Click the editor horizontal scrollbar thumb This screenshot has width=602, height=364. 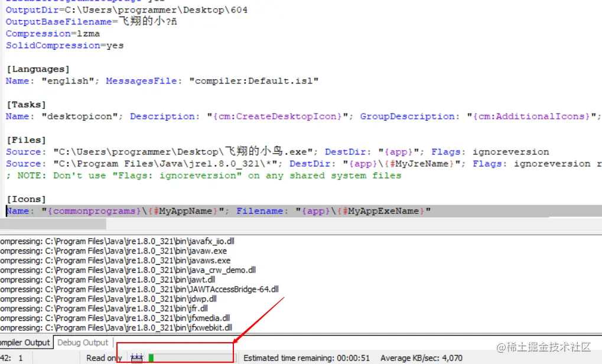click(53, 223)
